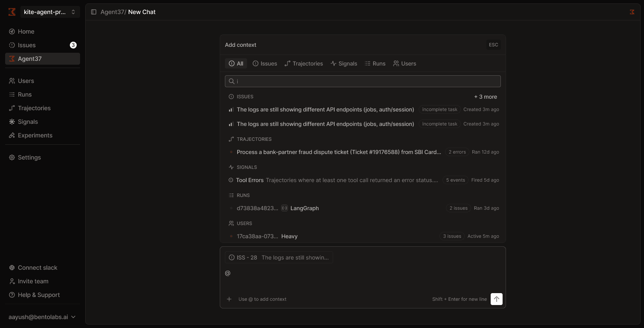Switch to the Issues context tab

[x=265, y=63]
